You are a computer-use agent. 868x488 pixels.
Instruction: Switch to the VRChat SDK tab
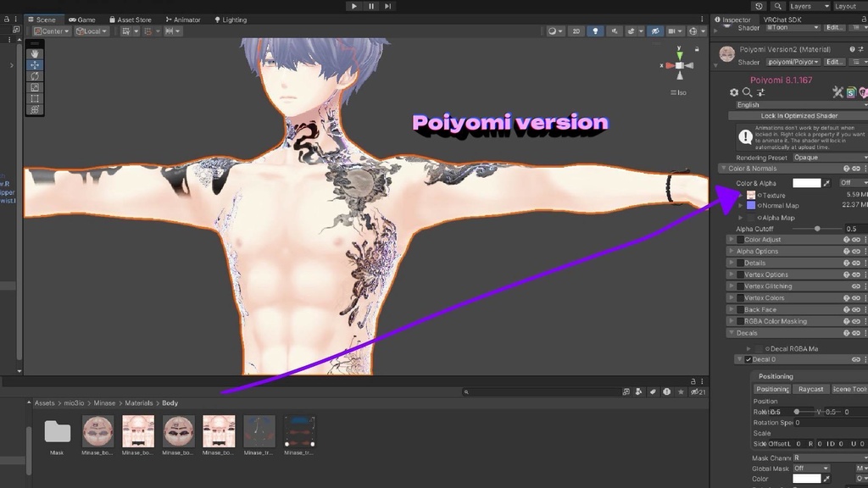click(782, 19)
